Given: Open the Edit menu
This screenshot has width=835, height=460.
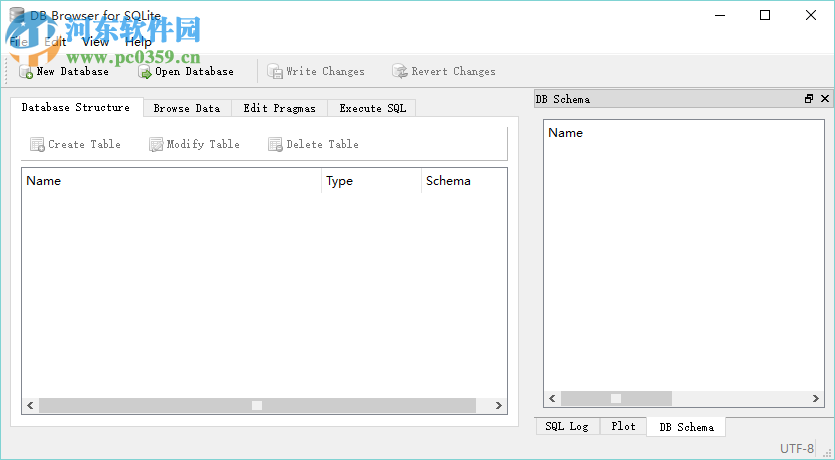Looking at the screenshot, I should click(x=55, y=42).
